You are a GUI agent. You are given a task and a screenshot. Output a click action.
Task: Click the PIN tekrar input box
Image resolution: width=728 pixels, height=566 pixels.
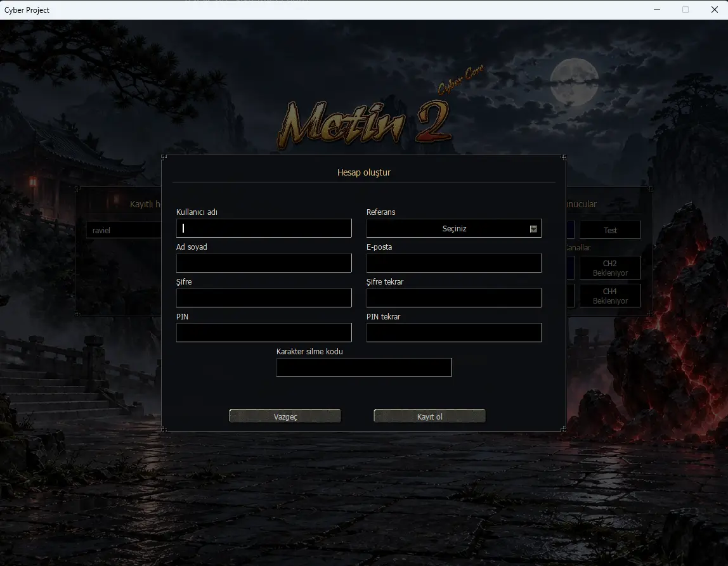coord(454,333)
